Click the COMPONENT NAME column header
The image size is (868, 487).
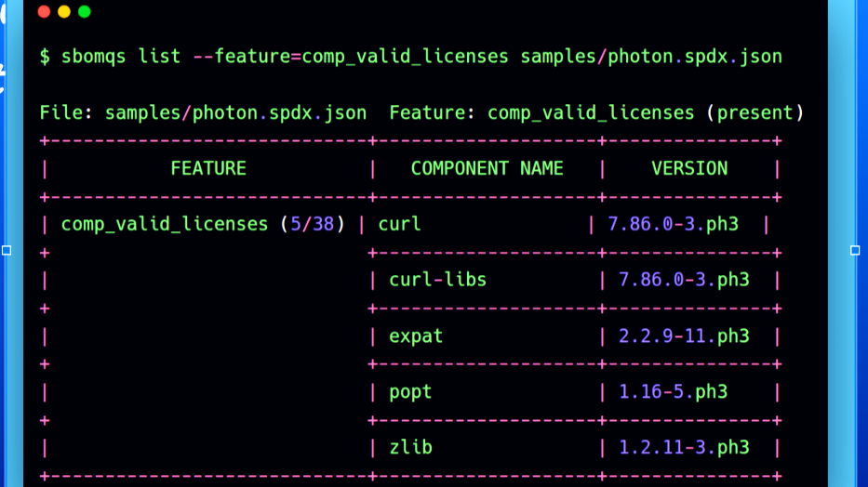pyautogui.click(x=487, y=169)
